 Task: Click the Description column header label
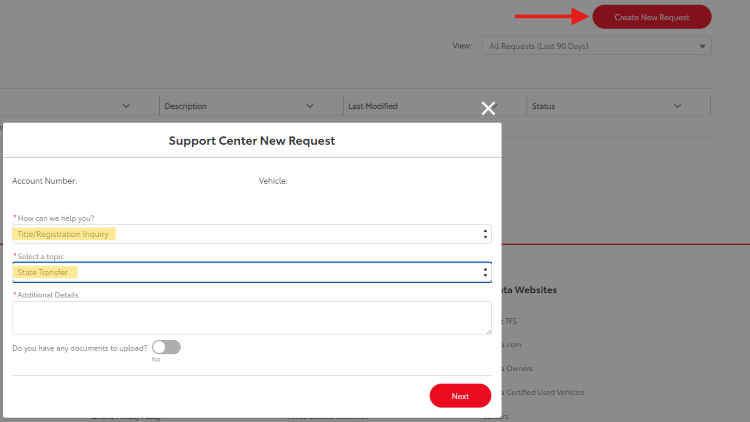pyautogui.click(x=185, y=106)
